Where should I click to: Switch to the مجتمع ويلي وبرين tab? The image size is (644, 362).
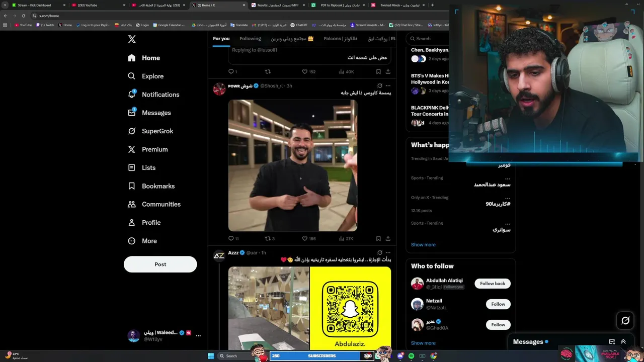[x=292, y=39]
